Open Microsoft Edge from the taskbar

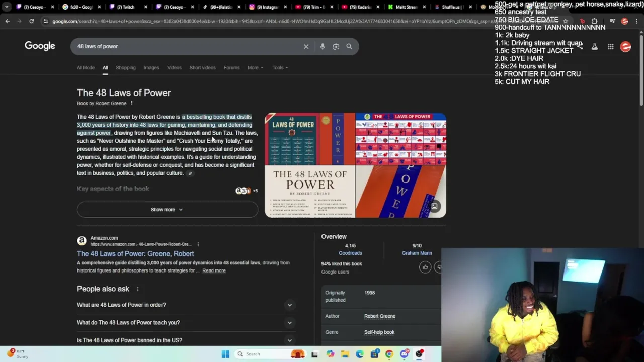(360, 354)
